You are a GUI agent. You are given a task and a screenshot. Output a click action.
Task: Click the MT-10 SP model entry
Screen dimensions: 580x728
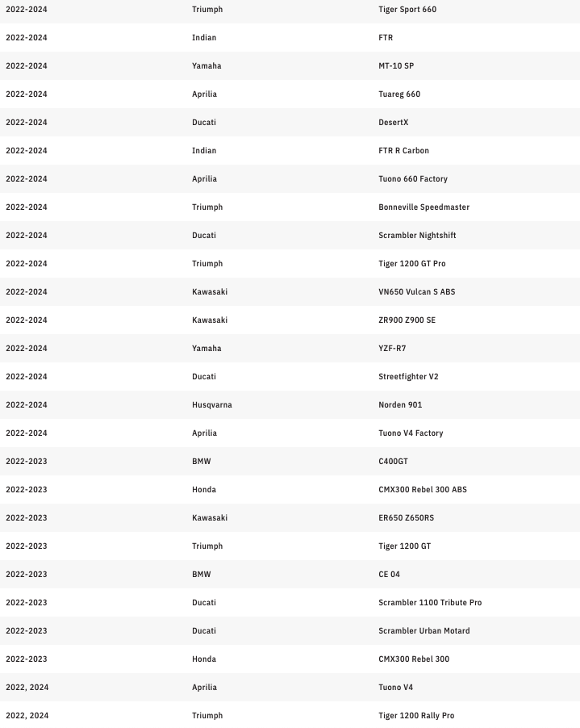click(x=396, y=66)
